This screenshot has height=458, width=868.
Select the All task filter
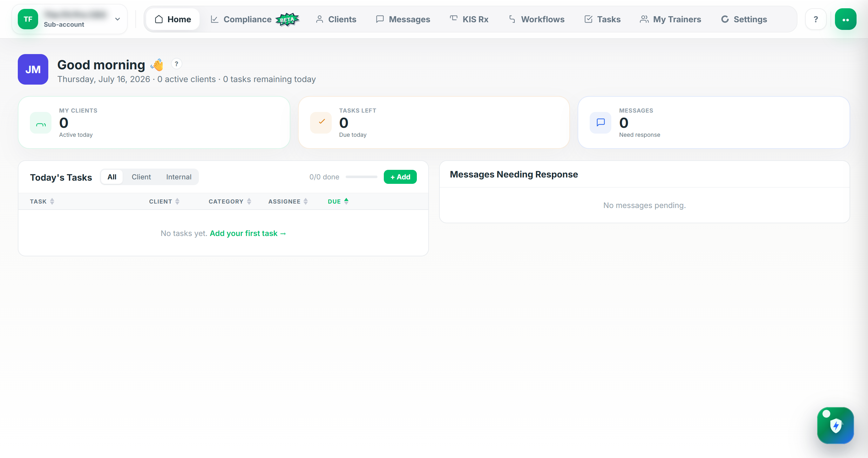(112, 177)
